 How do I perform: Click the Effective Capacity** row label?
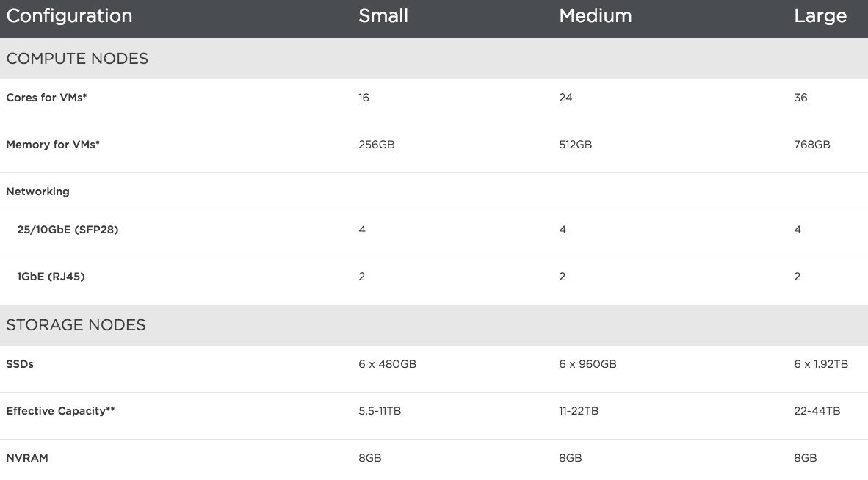point(60,411)
